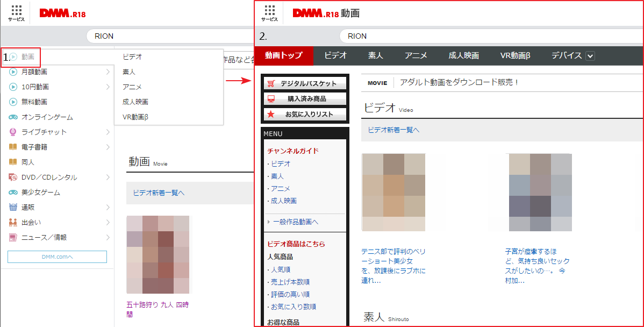Click the disc icon beside DVD/CDレンタル
The height and width of the screenshot is (327, 644).
pos(13,177)
